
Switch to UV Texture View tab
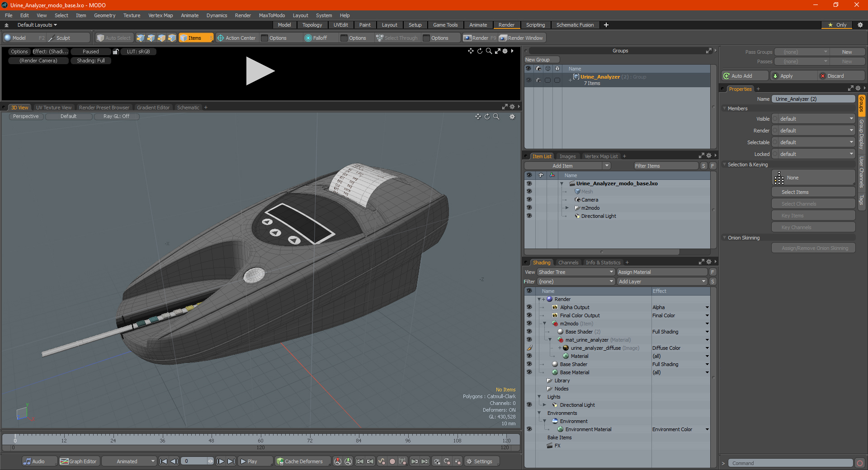(x=54, y=108)
